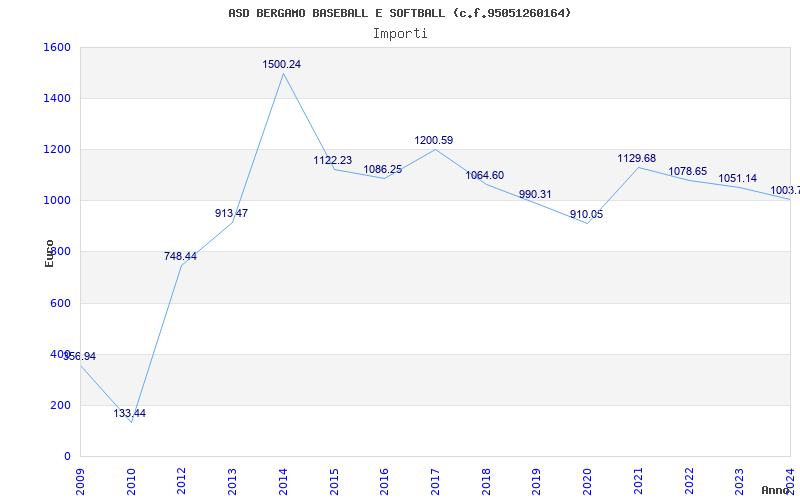Image resolution: width=800 pixels, height=500 pixels.
Task: Click x-axis year 2023
Action: coord(739,481)
